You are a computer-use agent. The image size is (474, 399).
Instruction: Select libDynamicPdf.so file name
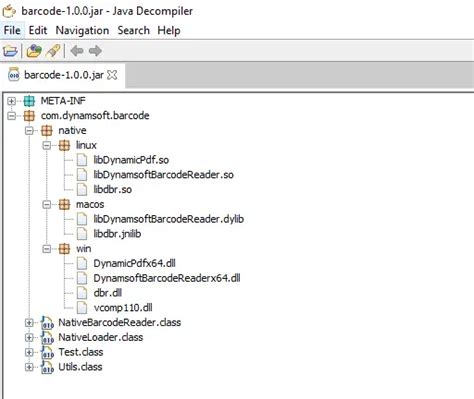point(131,160)
